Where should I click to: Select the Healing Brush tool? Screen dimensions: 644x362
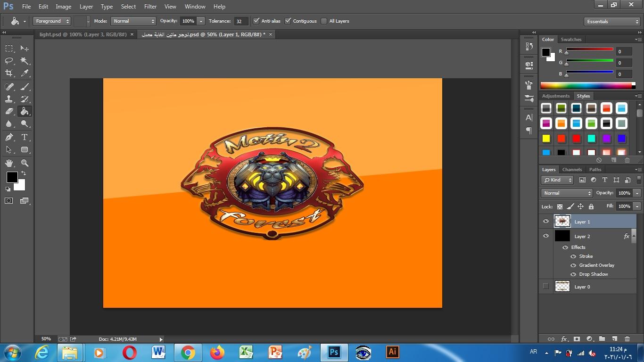tap(9, 87)
